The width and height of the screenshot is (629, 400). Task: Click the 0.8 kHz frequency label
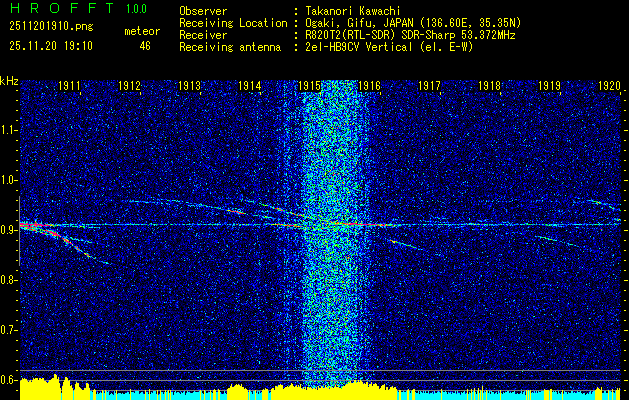(x=7, y=280)
